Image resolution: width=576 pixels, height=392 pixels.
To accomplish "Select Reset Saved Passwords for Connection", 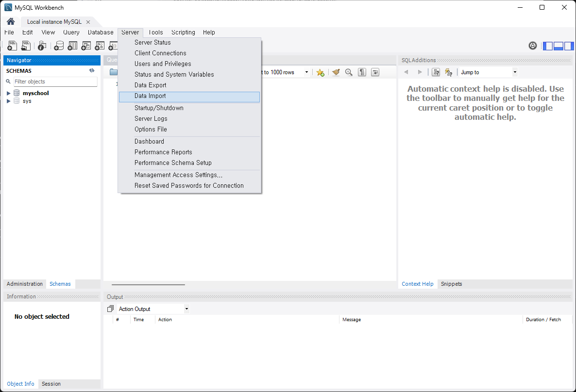I will click(189, 186).
